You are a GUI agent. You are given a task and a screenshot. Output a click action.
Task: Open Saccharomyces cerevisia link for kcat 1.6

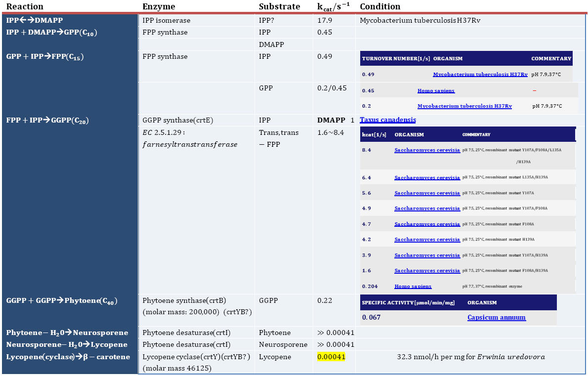(427, 271)
